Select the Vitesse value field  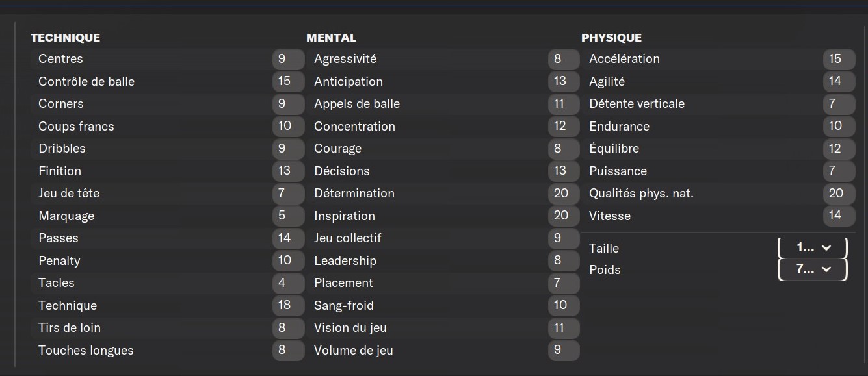pyautogui.click(x=839, y=216)
